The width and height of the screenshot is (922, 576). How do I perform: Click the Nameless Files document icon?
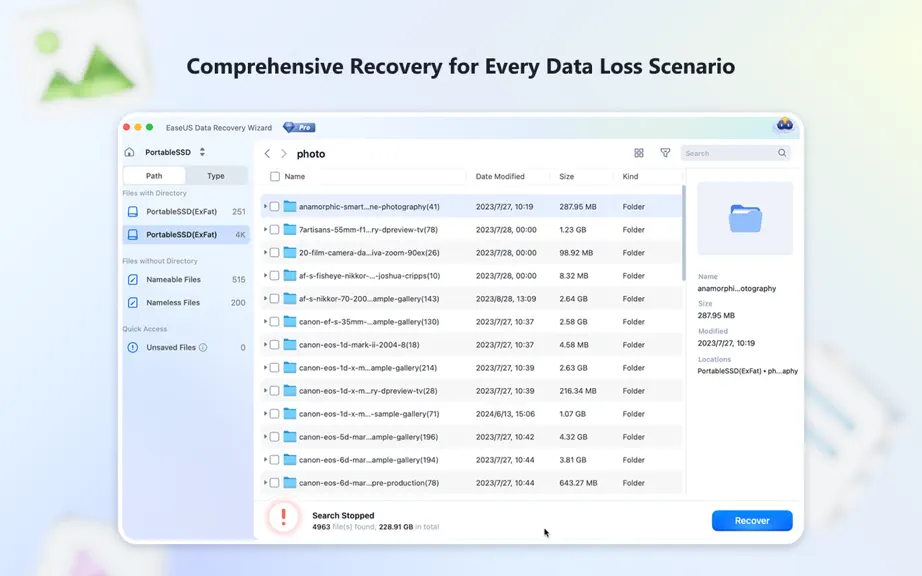[x=133, y=303]
